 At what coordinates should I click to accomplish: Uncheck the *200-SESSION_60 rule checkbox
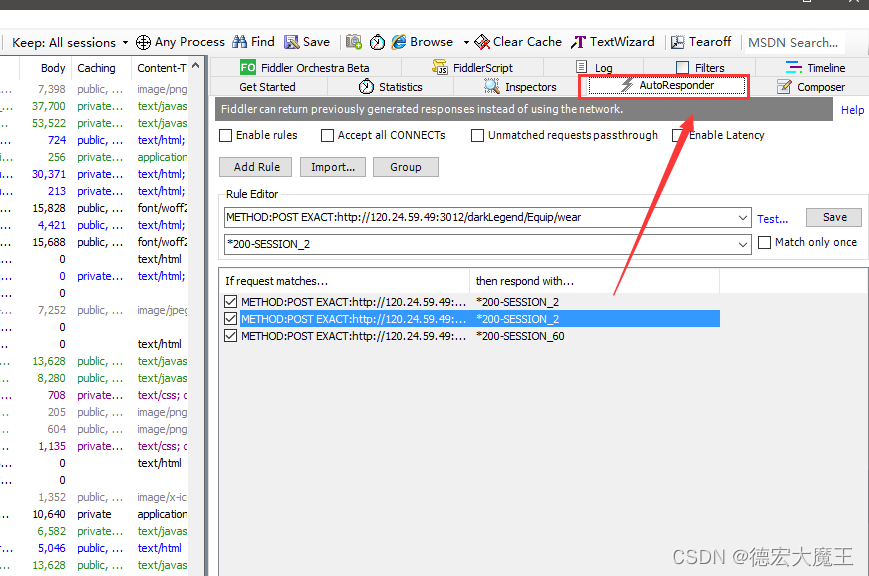(x=231, y=335)
